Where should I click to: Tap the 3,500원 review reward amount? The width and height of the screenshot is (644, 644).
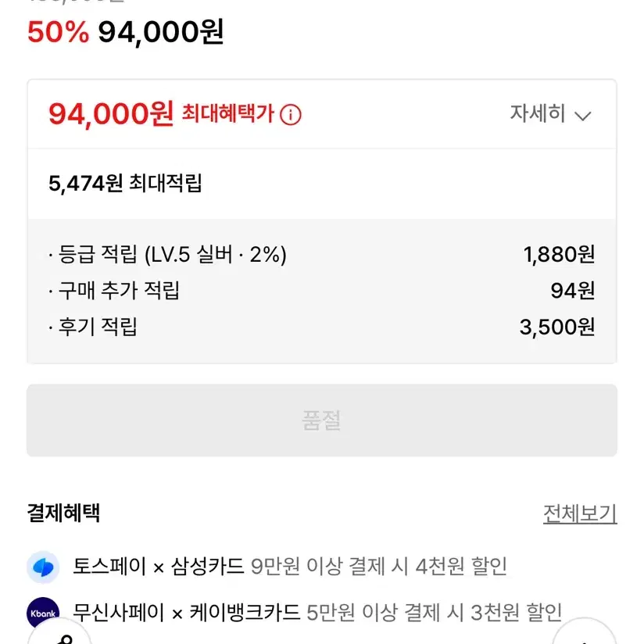(x=557, y=327)
